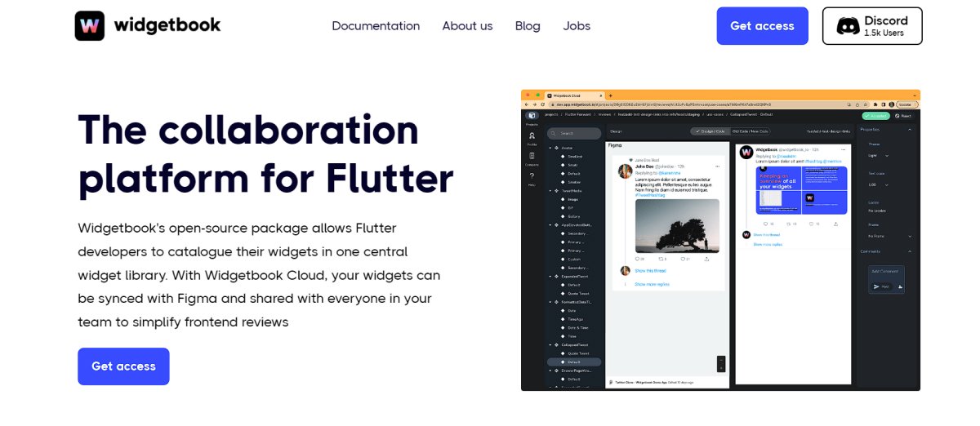This screenshot has width=980, height=426.
Task: Open the Theme dropdown showing Light
Action: point(879,155)
